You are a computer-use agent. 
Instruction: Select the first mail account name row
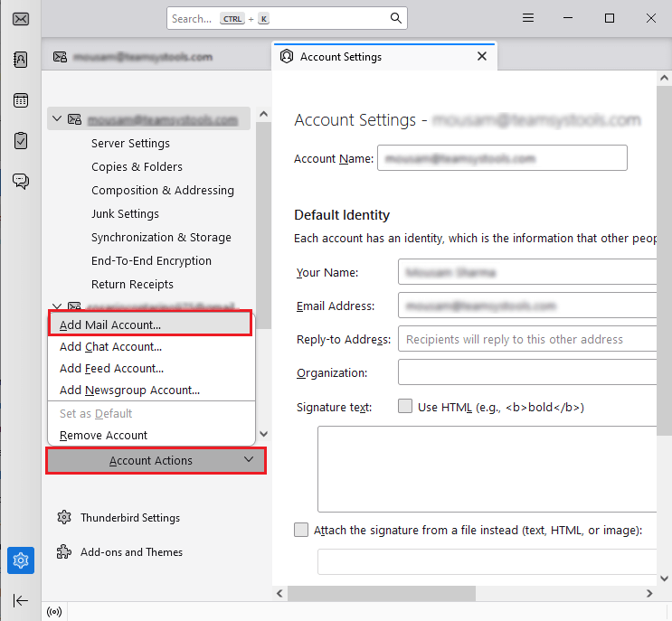pos(148,118)
